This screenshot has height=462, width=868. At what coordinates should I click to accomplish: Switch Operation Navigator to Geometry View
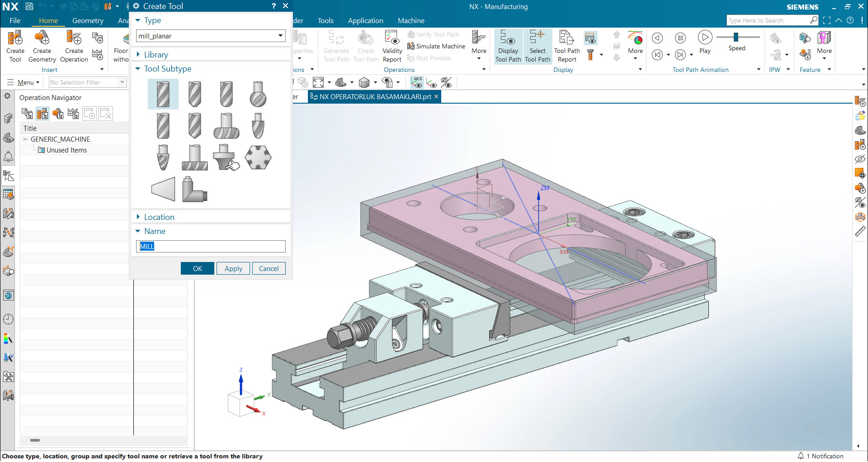(58, 114)
